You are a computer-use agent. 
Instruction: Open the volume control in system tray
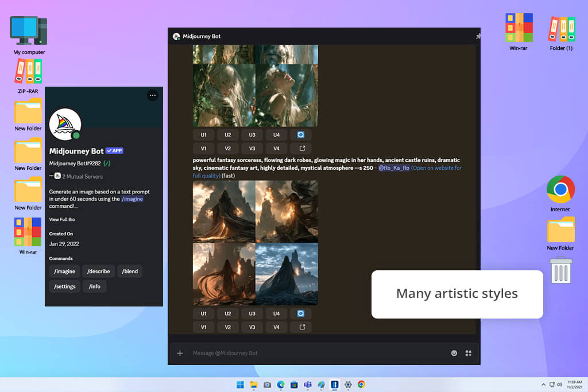[559, 385]
